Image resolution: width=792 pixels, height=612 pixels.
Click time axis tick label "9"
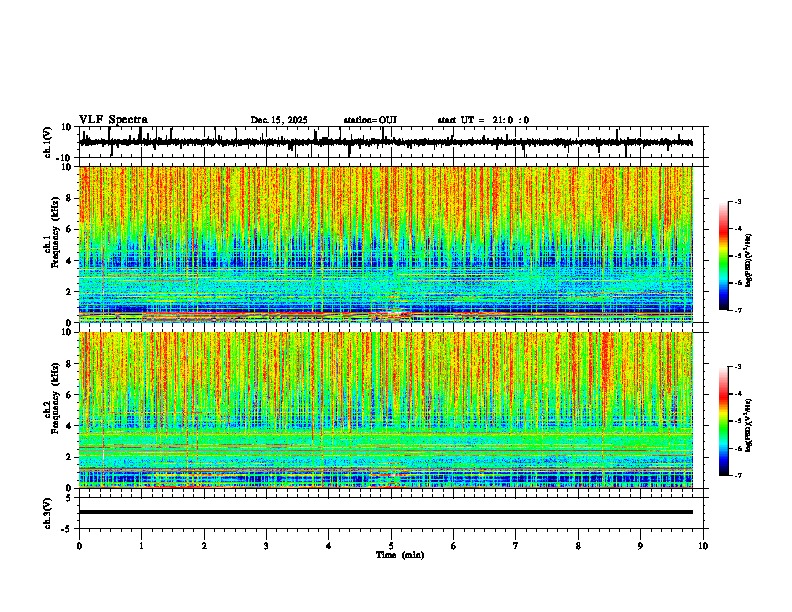[640, 546]
